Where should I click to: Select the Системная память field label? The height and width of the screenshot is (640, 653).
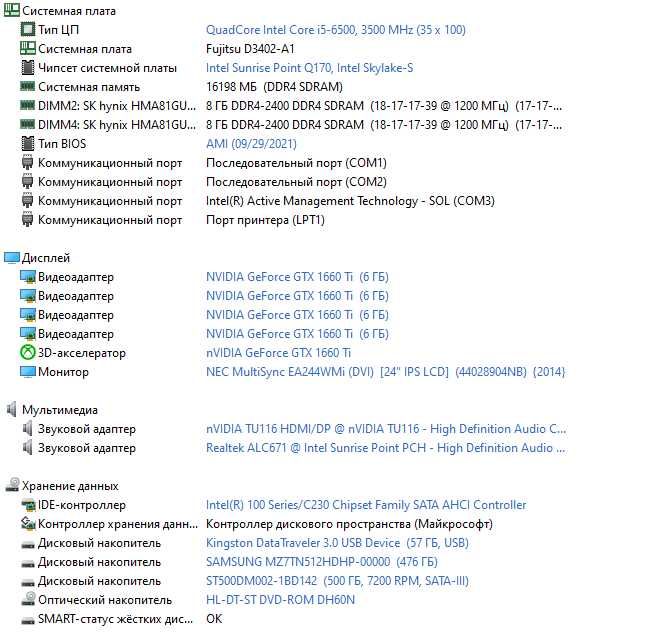point(89,87)
